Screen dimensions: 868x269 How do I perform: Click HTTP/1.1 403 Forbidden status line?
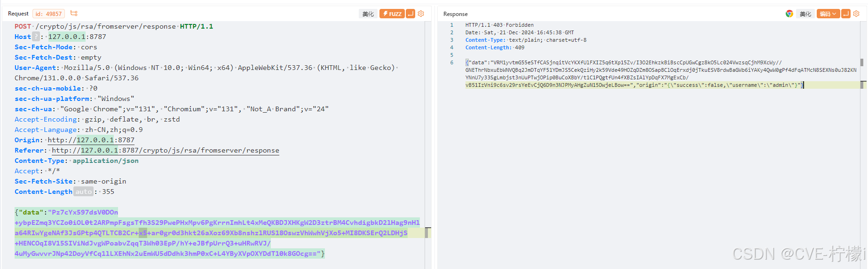499,25
